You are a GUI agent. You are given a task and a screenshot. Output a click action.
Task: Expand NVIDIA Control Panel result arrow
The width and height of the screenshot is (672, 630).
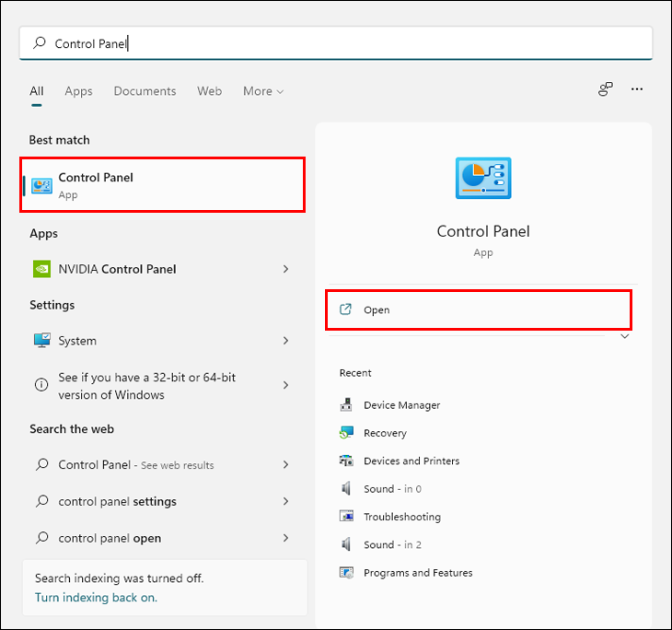(x=285, y=269)
